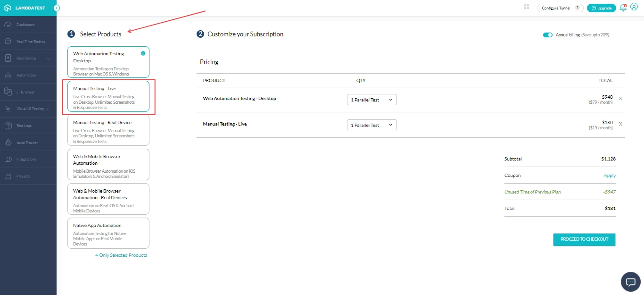Open Real Time Testing sidebar icon
This screenshot has height=295, width=644.
[8, 42]
